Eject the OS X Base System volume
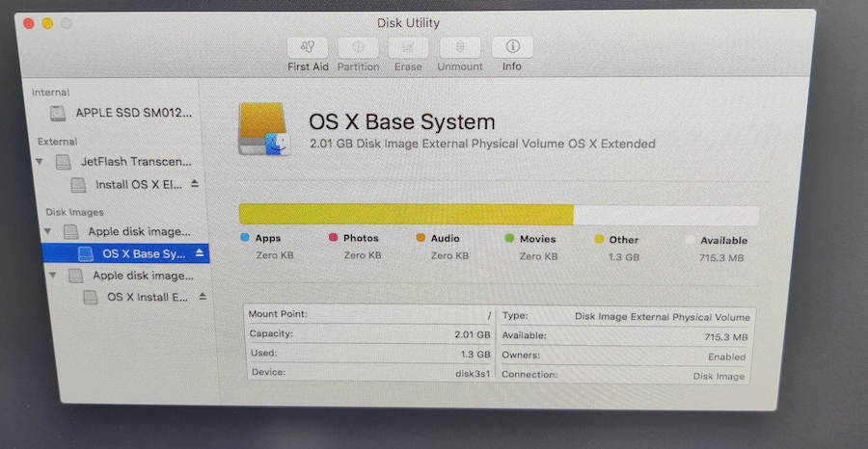Image resolution: width=868 pixels, height=449 pixels. pyautogui.click(x=200, y=253)
